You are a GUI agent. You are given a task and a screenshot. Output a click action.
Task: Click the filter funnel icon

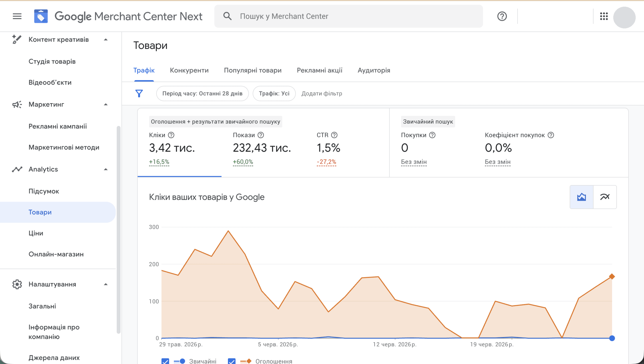pyautogui.click(x=139, y=93)
